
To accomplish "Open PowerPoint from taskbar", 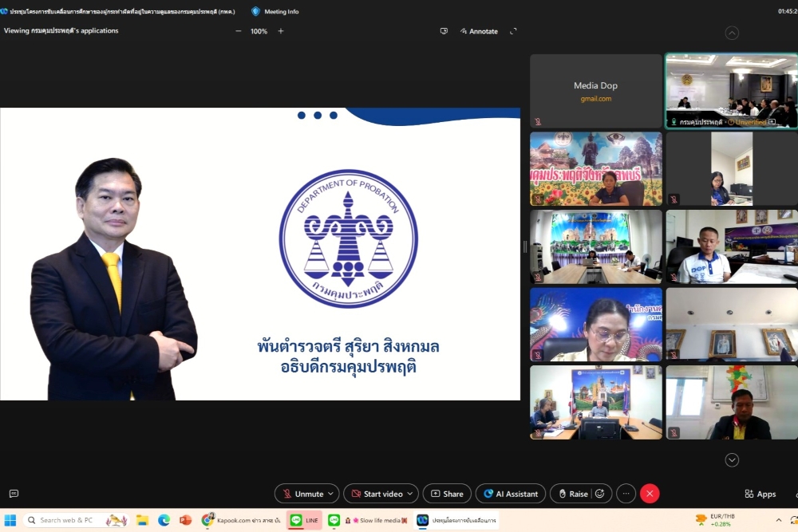I will 186,520.
